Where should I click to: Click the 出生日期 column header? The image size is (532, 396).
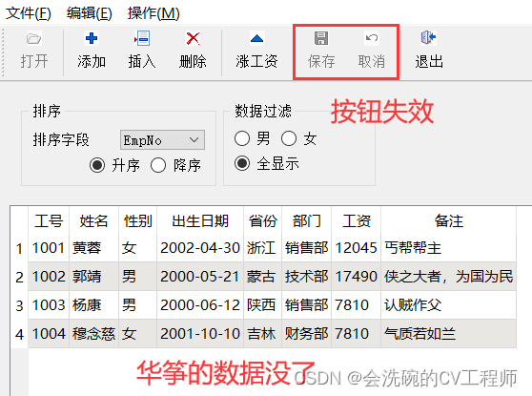200,221
